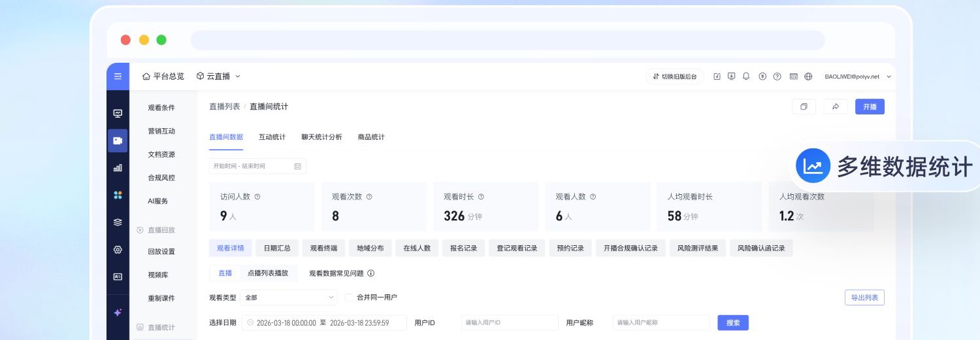
Task: Open the notification bell
Action: [x=746, y=76]
